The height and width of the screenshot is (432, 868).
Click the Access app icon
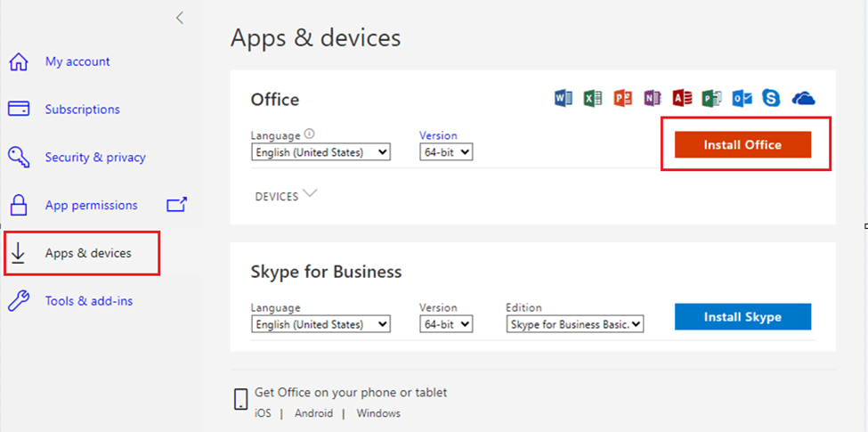click(682, 99)
